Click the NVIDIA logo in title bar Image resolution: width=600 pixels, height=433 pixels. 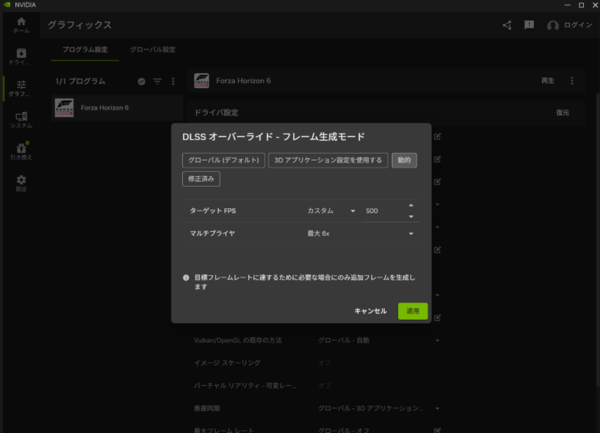[7, 5]
